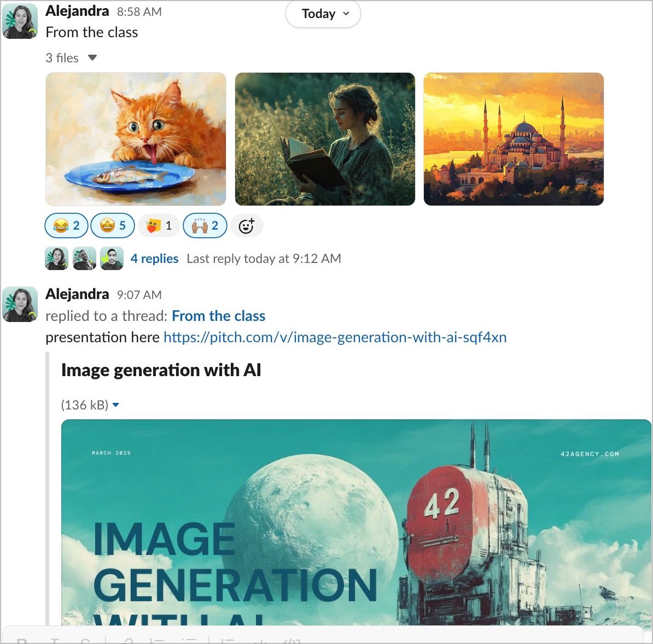Click Alejandra's name on 9:07 AM message

pos(77,294)
